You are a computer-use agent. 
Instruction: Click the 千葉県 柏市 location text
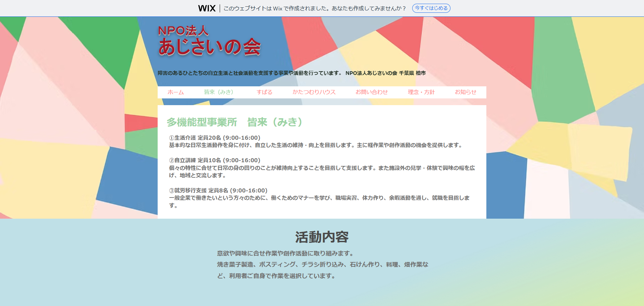pyautogui.click(x=411, y=73)
